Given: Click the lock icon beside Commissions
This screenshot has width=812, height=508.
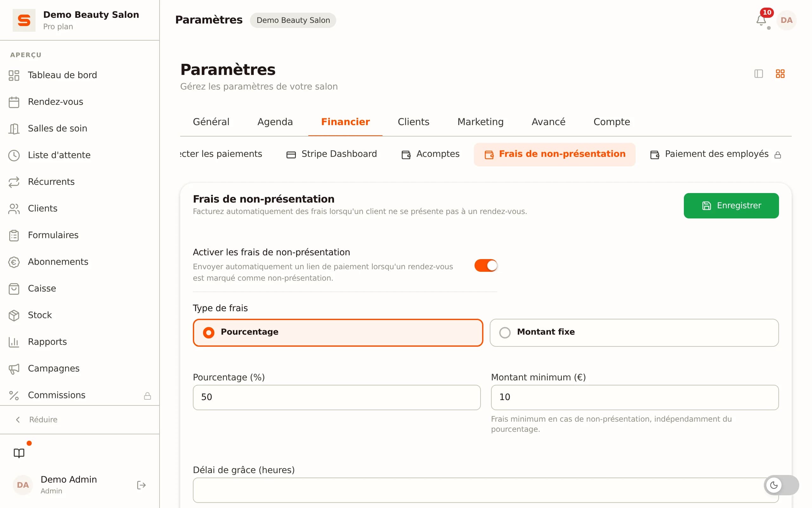Looking at the screenshot, I should click(147, 396).
